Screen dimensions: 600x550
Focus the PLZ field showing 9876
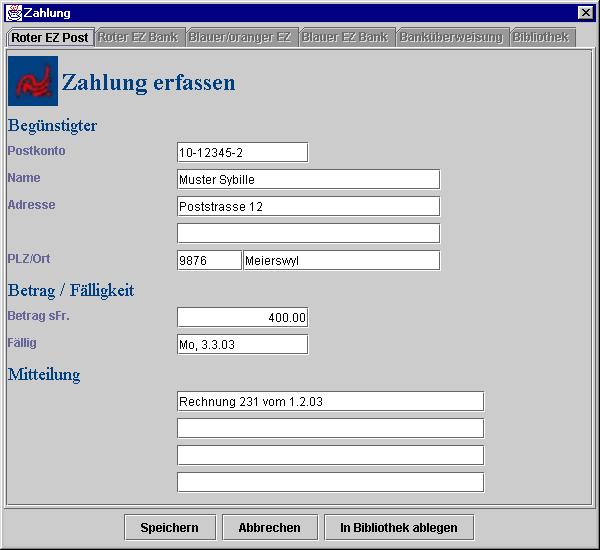click(x=209, y=260)
